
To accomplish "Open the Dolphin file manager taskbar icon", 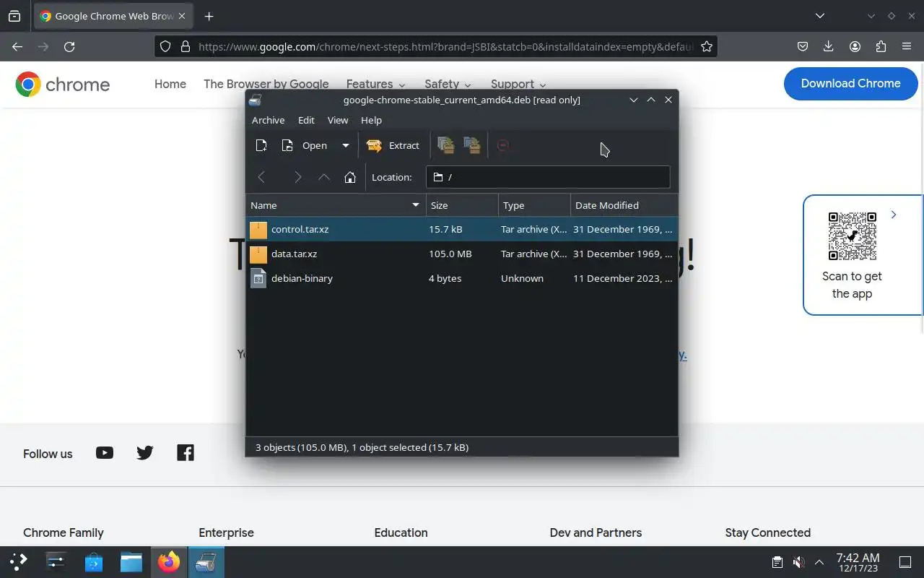I will point(131,561).
